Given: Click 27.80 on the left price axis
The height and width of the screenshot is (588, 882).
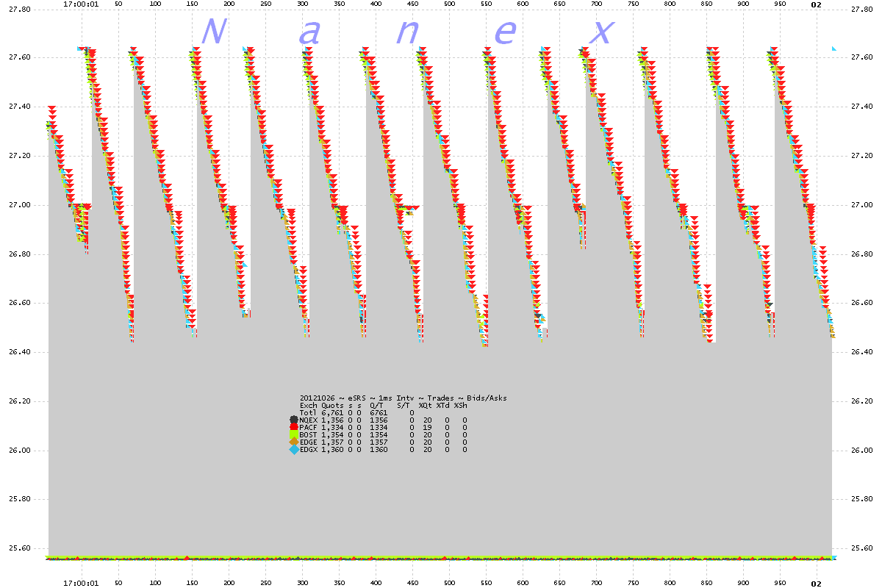Looking at the screenshot, I should [18, 9].
